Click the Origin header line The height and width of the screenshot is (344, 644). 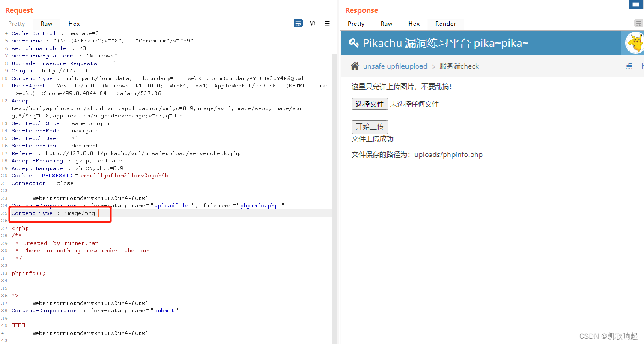click(54, 71)
